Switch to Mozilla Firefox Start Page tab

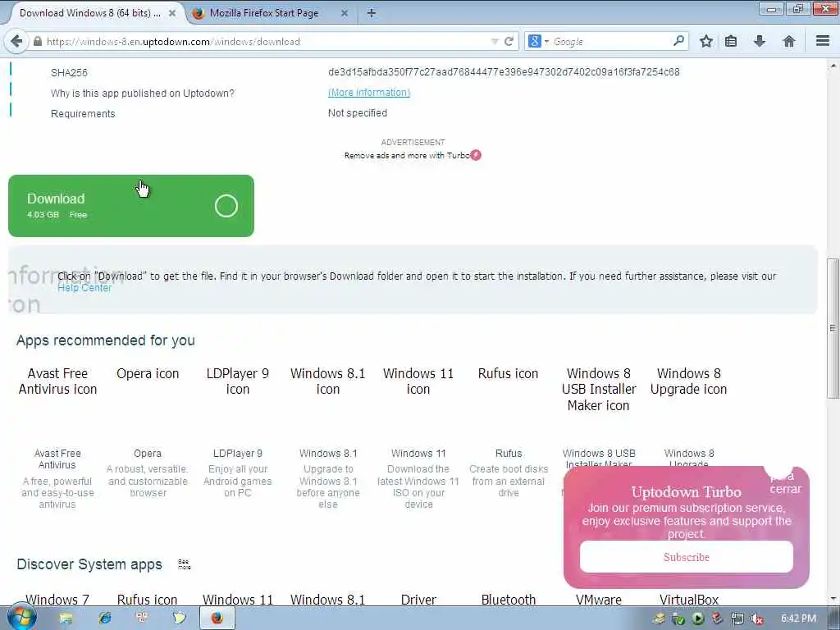[263, 13]
